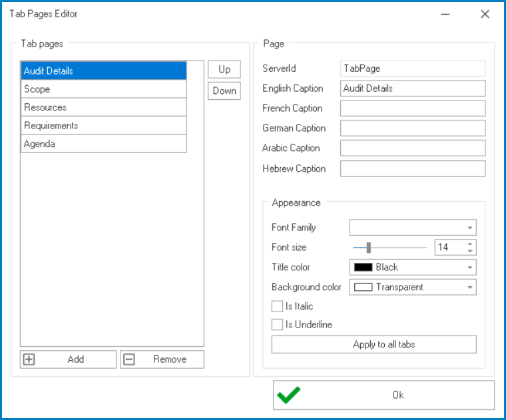Click the Transparent background color swatch

pos(363,287)
